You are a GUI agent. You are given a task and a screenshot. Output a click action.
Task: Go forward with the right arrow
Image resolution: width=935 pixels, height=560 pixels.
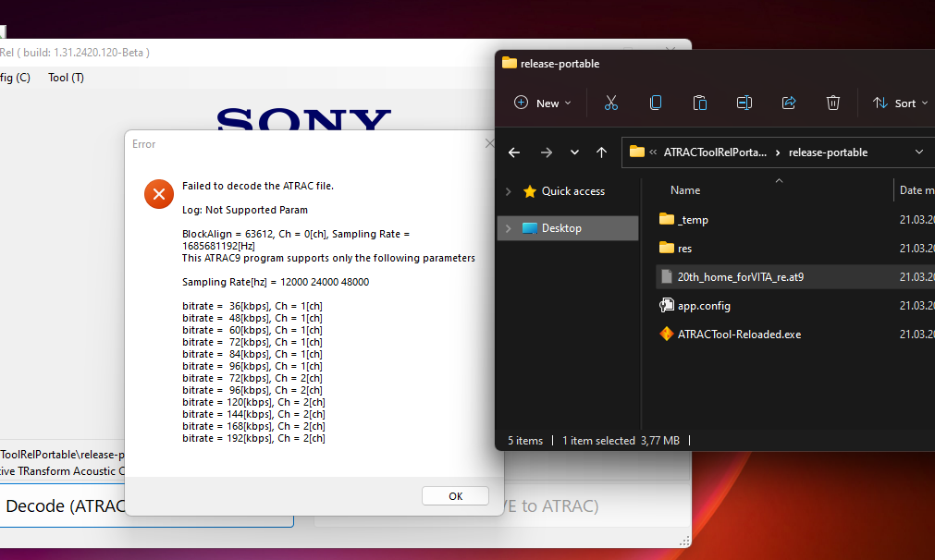[547, 152]
